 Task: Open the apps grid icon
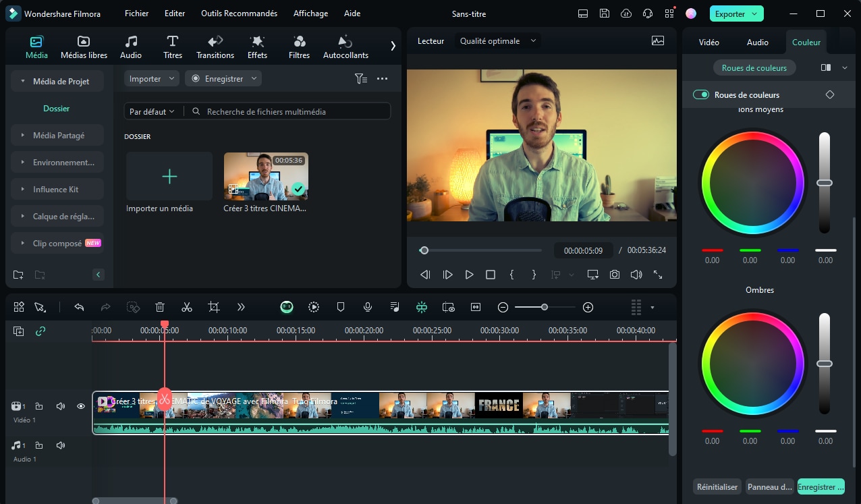669,13
